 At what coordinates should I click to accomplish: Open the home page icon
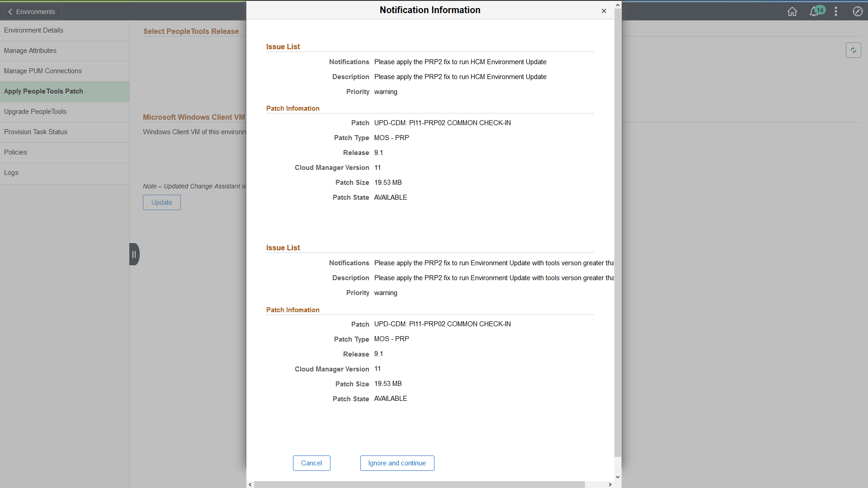792,12
